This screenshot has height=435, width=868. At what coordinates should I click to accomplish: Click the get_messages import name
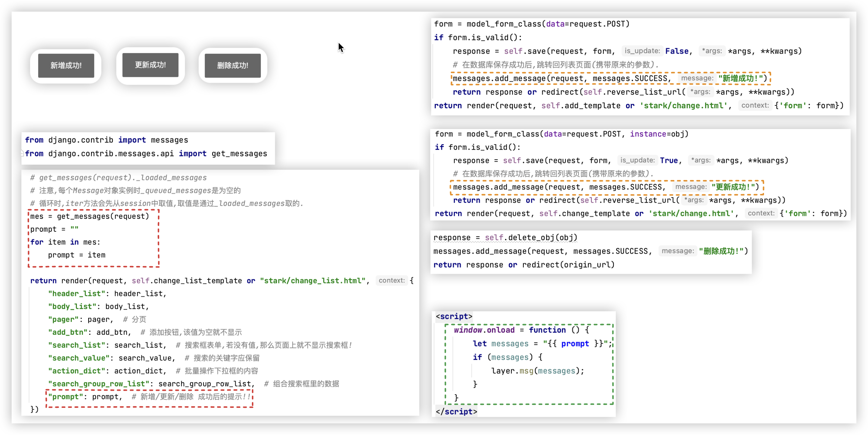pos(239,154)
